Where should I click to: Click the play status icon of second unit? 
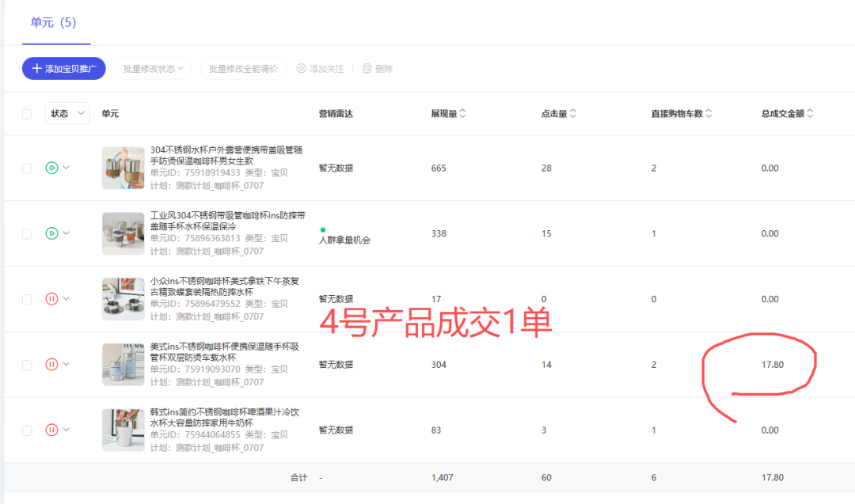[x=51, y=233]
